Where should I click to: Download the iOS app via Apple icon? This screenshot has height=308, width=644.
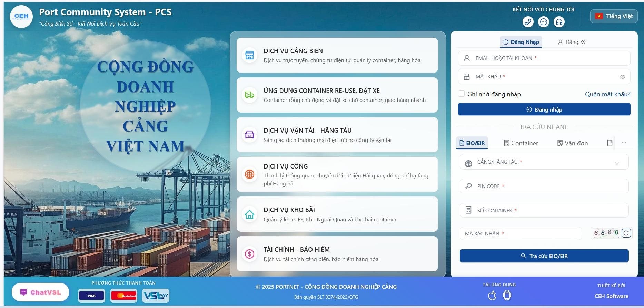tap(492, 295)
